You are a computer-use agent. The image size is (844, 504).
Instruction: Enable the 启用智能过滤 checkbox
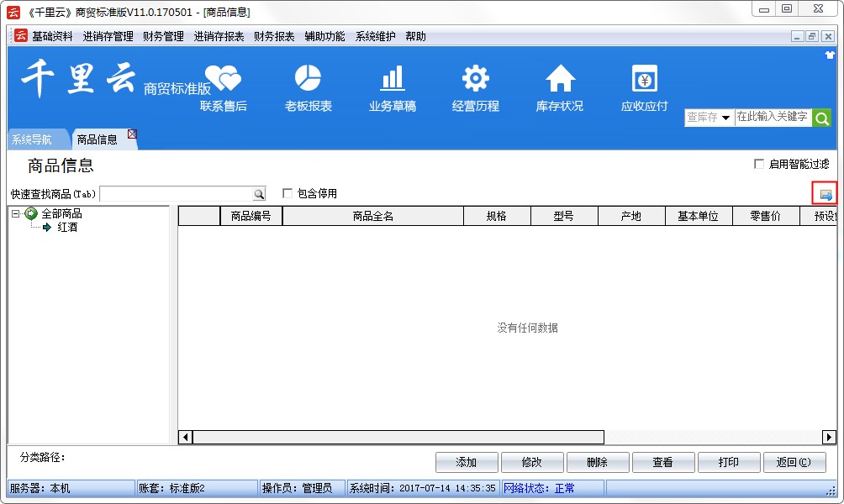[x=759, y=165]
